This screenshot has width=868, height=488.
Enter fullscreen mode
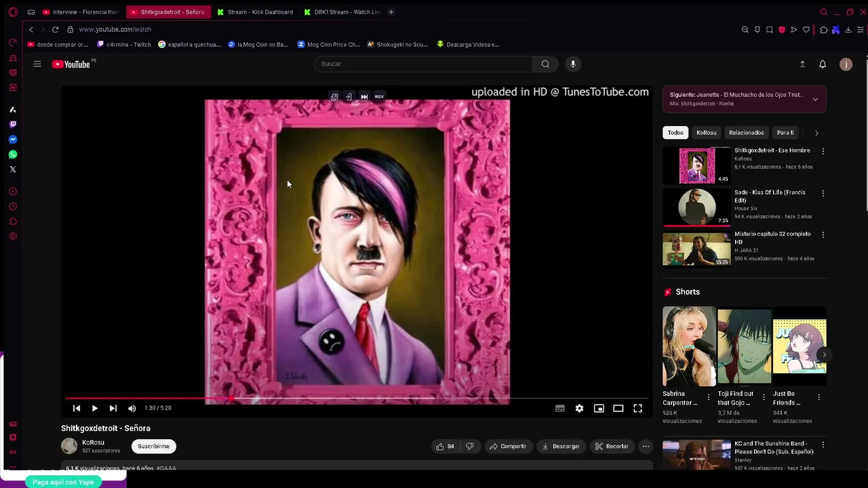click(x=637, y=408)
